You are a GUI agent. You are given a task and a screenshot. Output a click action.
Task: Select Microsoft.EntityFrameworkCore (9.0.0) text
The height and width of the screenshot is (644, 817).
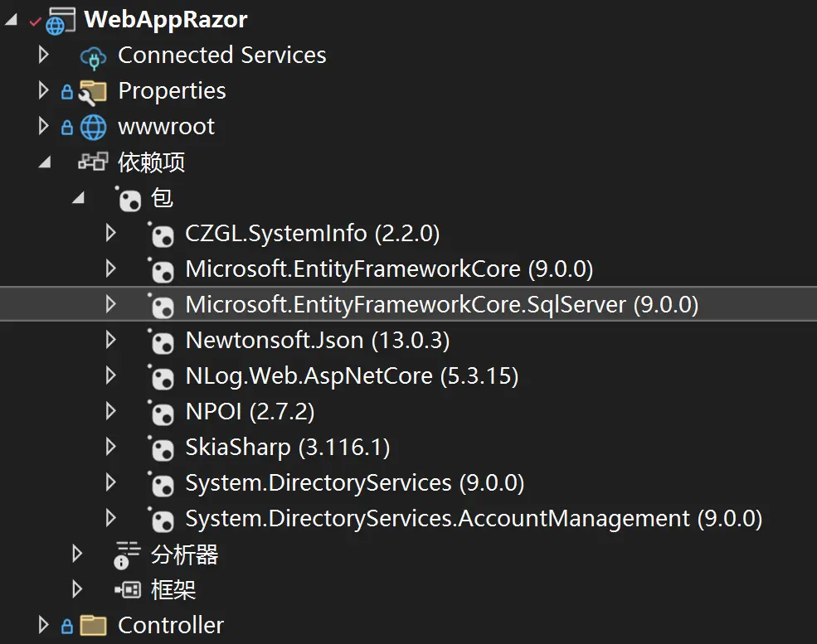[389, 269]
